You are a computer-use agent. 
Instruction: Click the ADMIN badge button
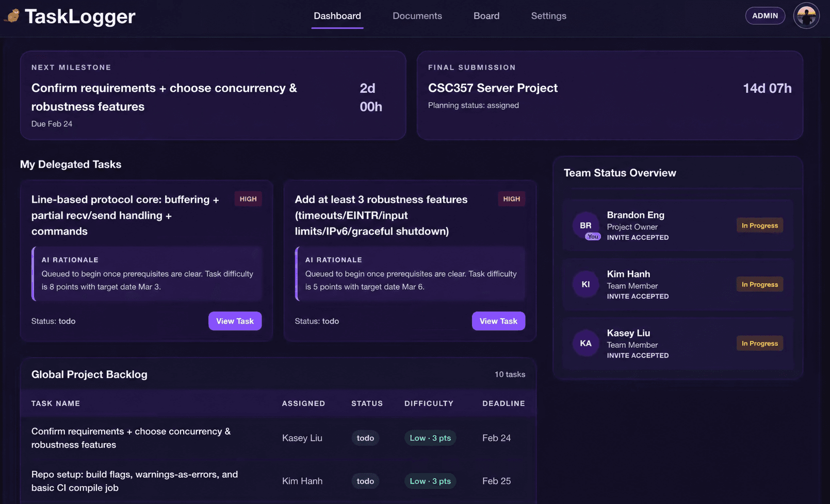pos(765,16)
